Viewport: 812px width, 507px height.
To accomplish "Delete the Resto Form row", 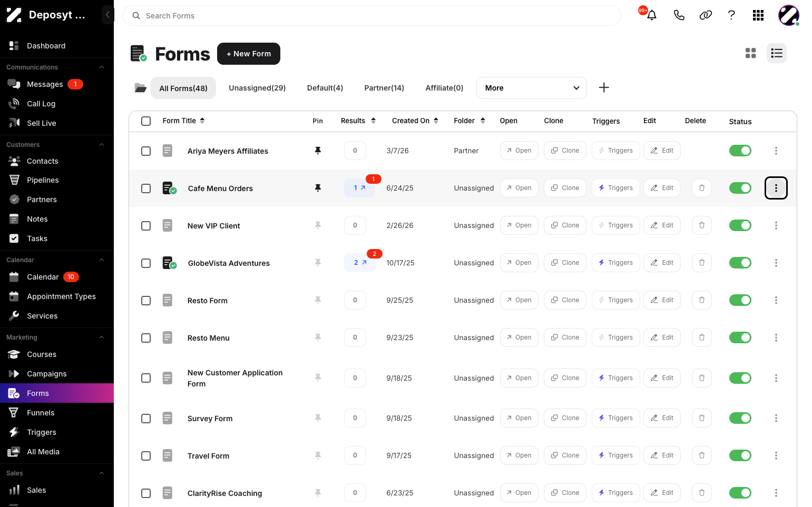I will pyautogui.click(x=702, y=300).
